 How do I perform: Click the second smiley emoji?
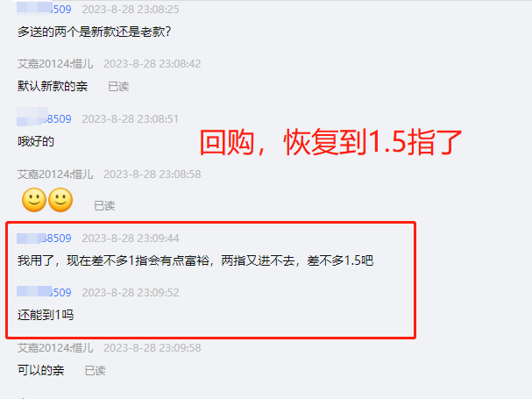60,200
